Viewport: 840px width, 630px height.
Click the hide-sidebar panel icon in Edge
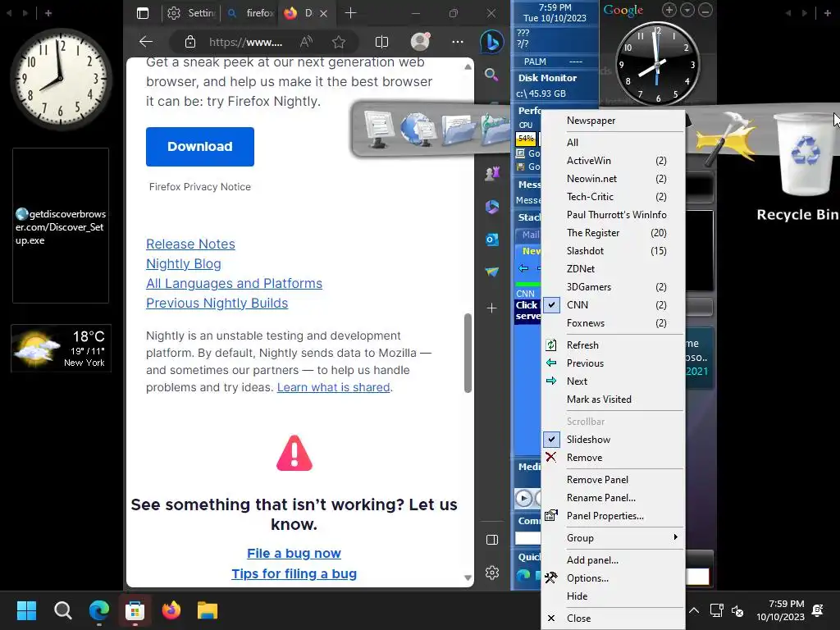point(492,540)
